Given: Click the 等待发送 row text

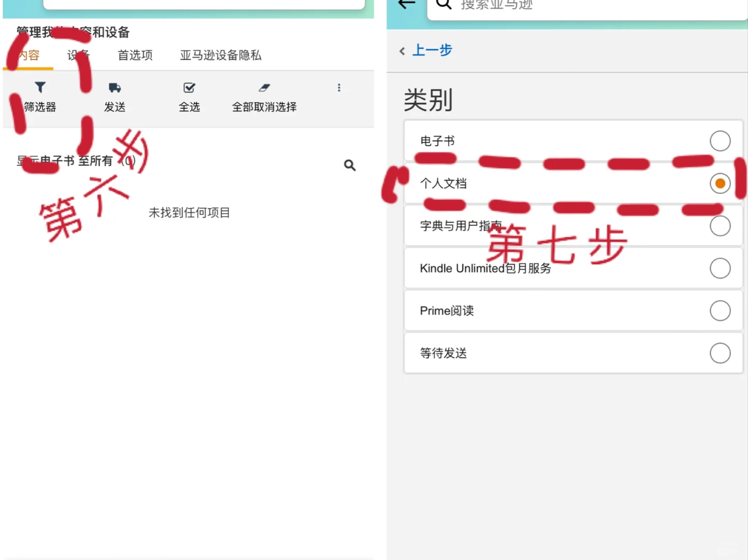Looking at the screenshot, I should pos(443,354).
